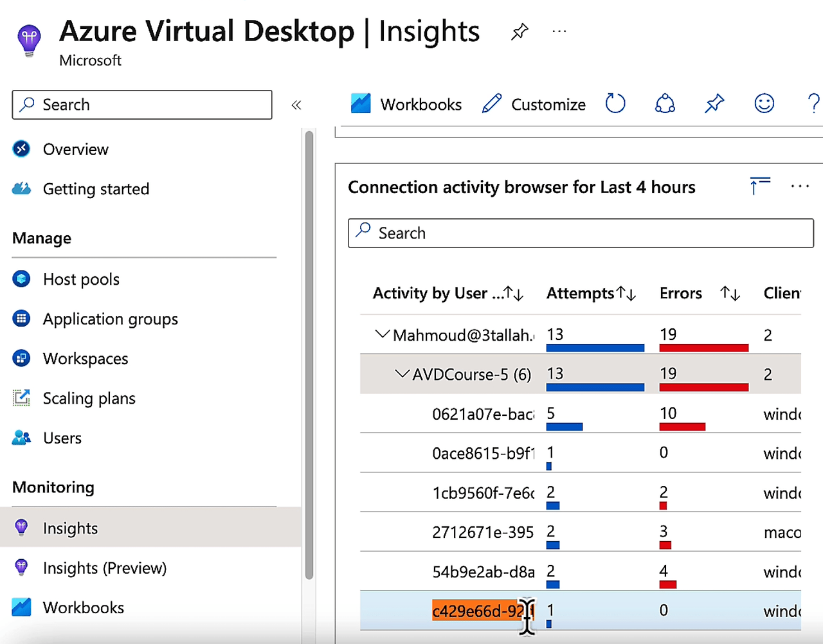Click the Overview icon in sidebar
This screenshot has height=644, width=823.
coord(21,149)
